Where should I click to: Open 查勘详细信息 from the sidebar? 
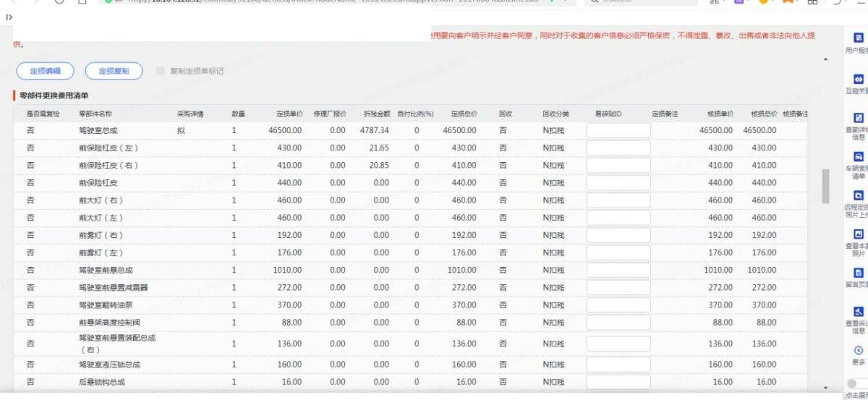(x=859, y=117)
